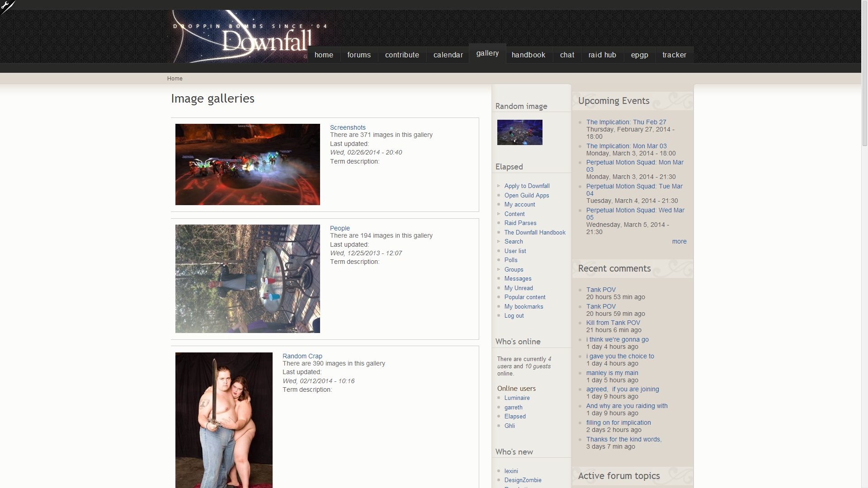This screenshot has width=868, height=488.
Task: Switch to the forums tab
Action: click(359, 55)
